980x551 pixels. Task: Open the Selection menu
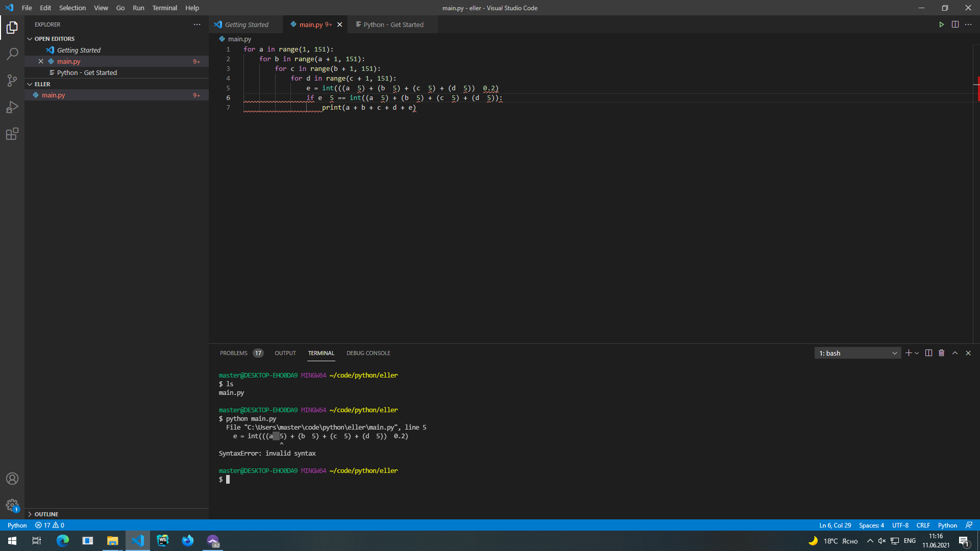coord(72,8)
